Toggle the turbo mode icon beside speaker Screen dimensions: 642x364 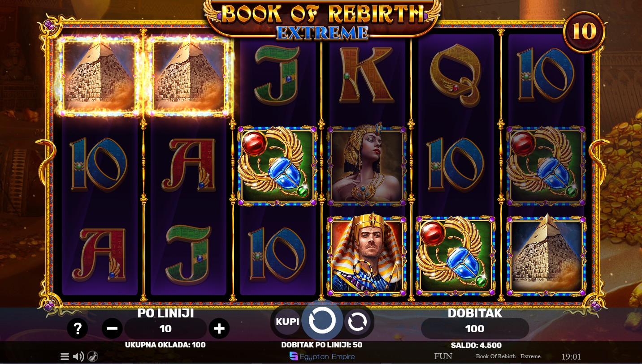click(x=92, y=356)
